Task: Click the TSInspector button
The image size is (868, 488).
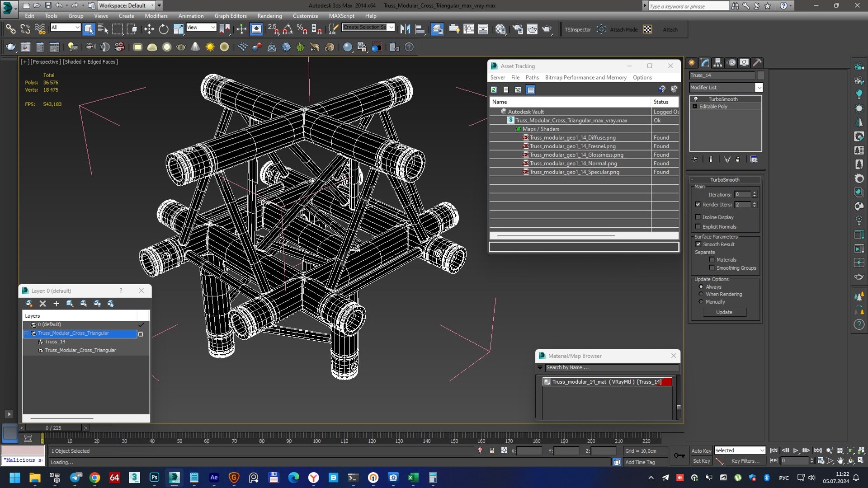Action: coord(577,30)
